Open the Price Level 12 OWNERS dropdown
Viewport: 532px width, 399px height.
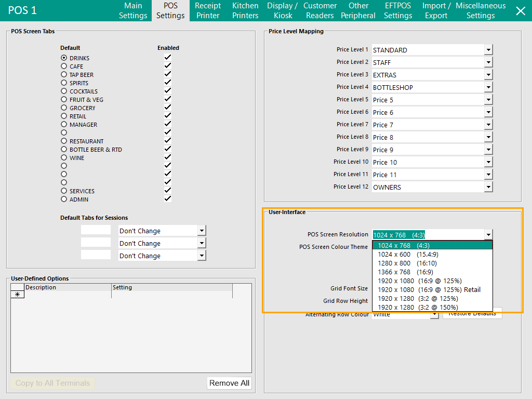[x=488, y=187]
